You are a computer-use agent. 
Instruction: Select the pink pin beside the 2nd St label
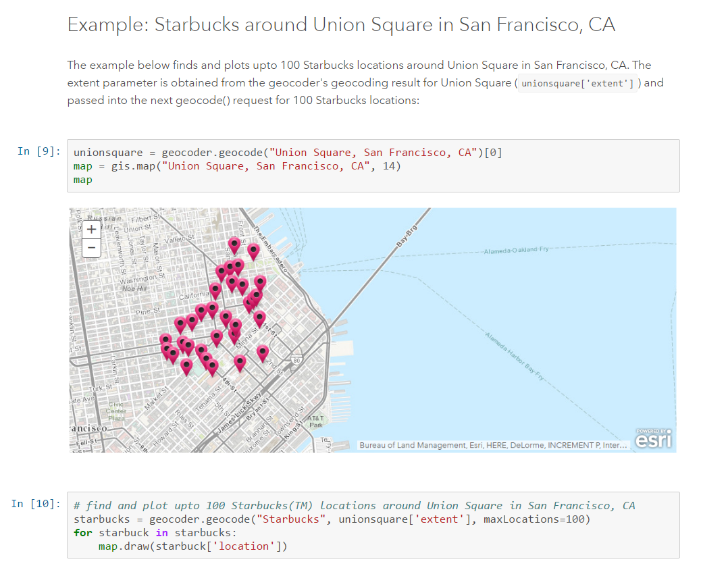[x=263, y=353]
